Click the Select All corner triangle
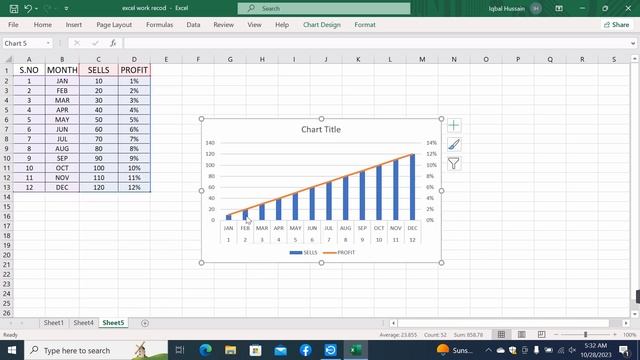Screen dimensions: 640x360 (8, 60)
